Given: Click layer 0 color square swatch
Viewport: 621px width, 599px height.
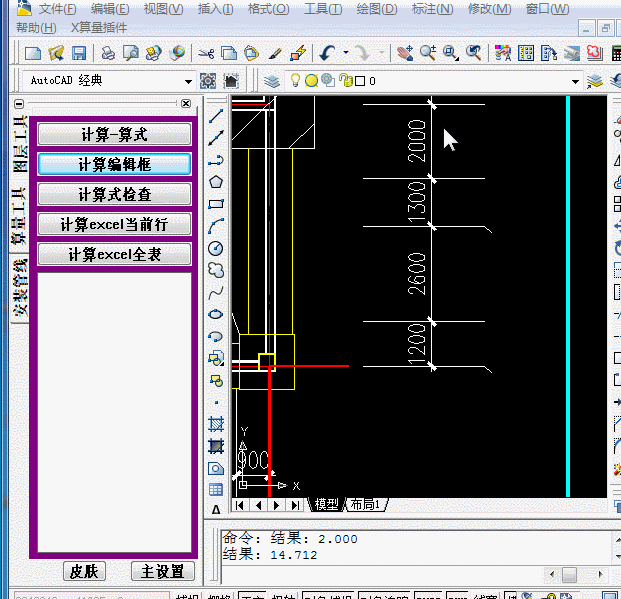Looking at the screenshot, I should tap(360, 81).
